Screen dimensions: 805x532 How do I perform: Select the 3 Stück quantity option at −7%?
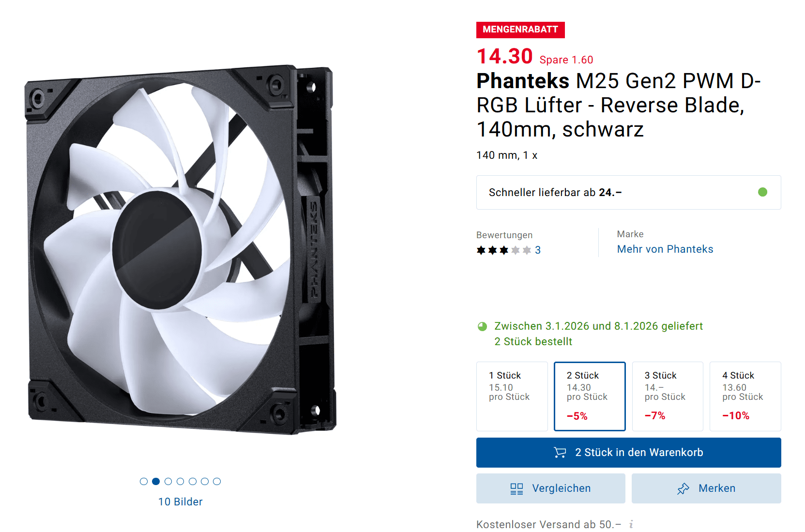click(x=668, y=396)
